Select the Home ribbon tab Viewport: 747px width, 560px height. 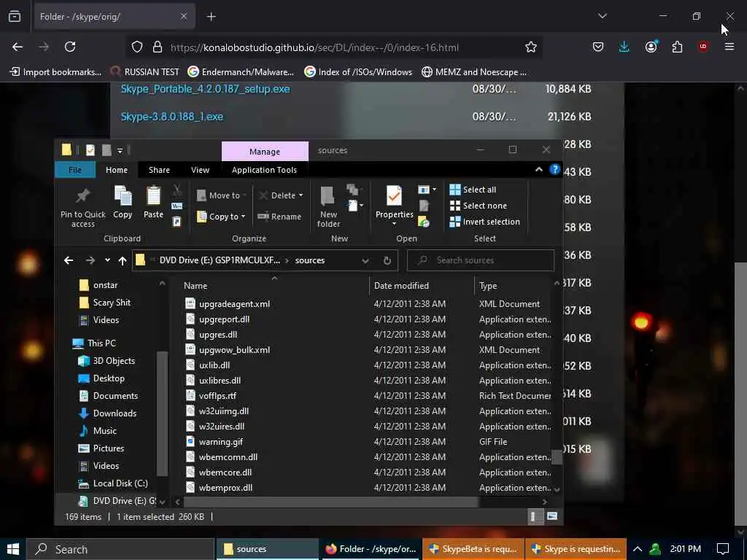point(117,170)
